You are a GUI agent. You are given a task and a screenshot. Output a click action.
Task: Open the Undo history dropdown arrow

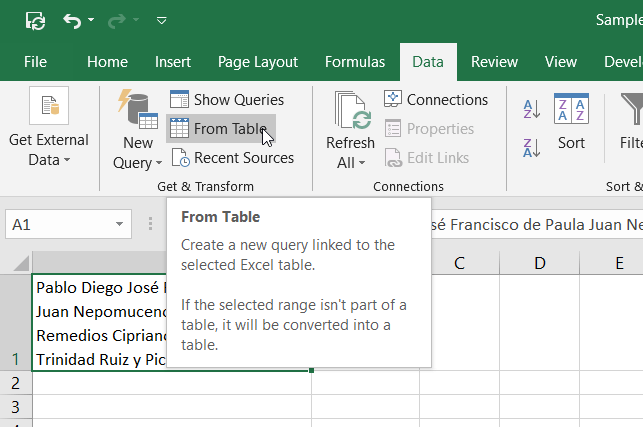[x=91, y=20]
